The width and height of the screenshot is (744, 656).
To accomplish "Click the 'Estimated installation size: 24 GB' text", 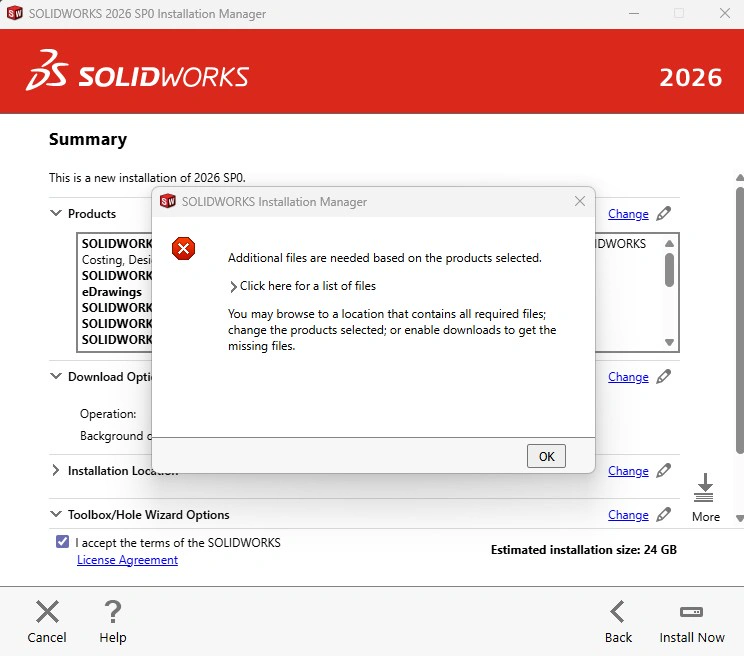I will [x=584, y=550].
